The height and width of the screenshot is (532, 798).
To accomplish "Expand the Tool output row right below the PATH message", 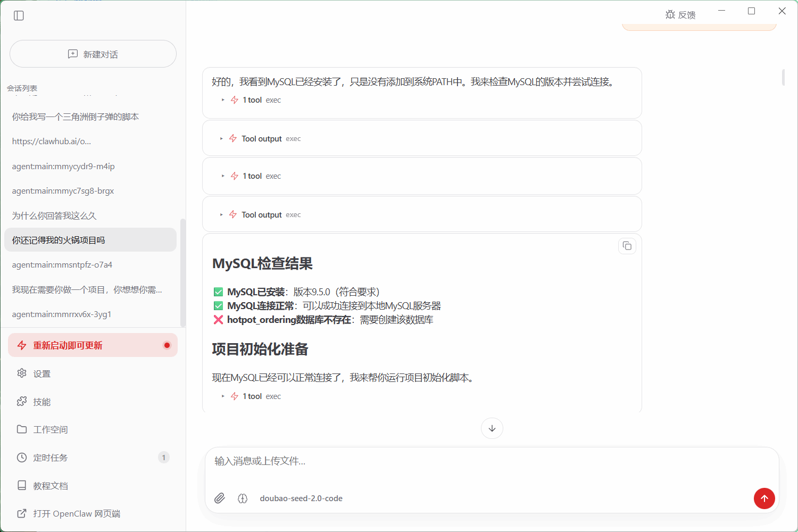I will 260,138.
